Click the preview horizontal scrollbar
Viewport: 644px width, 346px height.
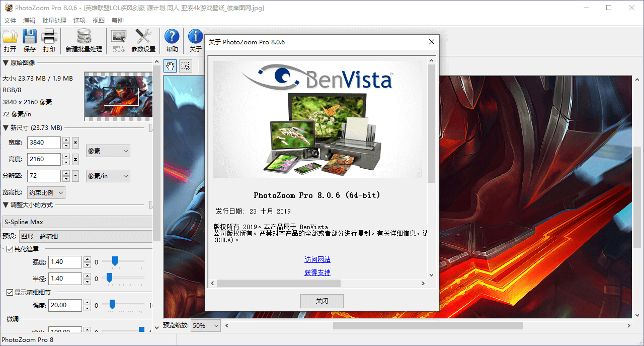coord(428,326)
